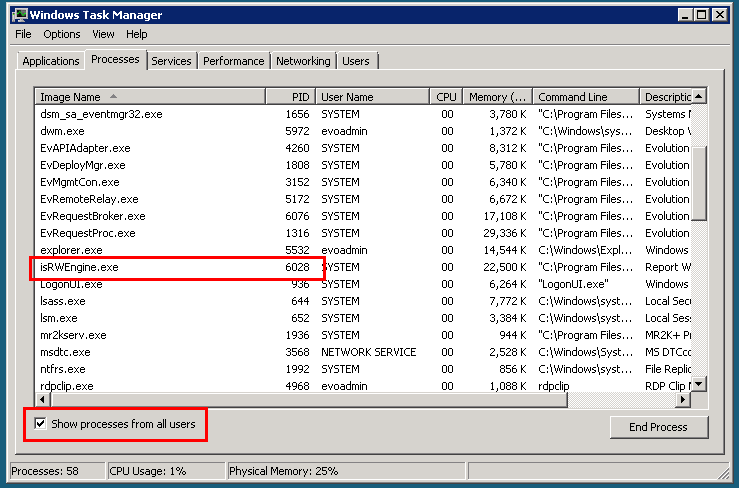Screen dimensions: 739x488
Task: Switch to the Services tab
Action: [171, 61]
